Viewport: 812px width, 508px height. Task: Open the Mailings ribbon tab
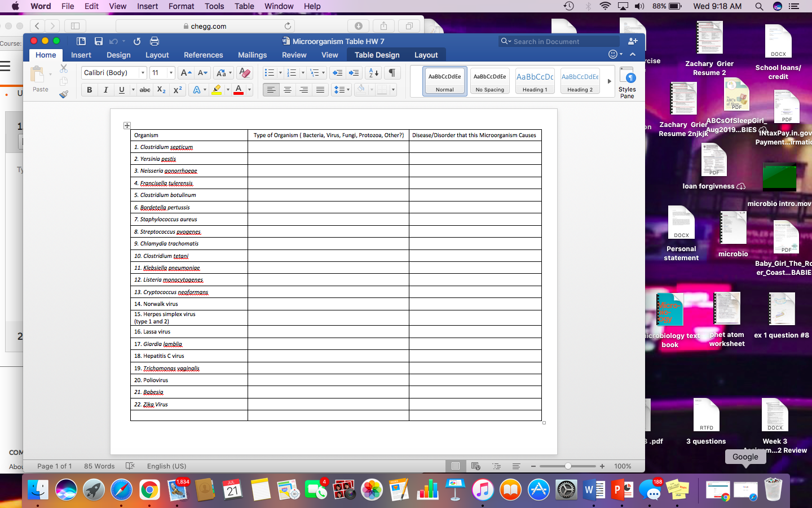tap(252, 55)
